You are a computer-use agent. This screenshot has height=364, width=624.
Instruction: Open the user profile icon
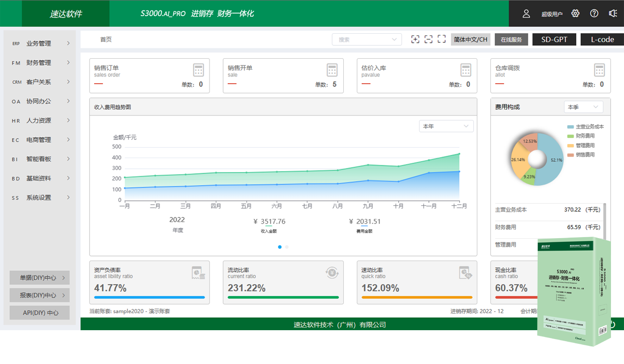click(526, 14)
